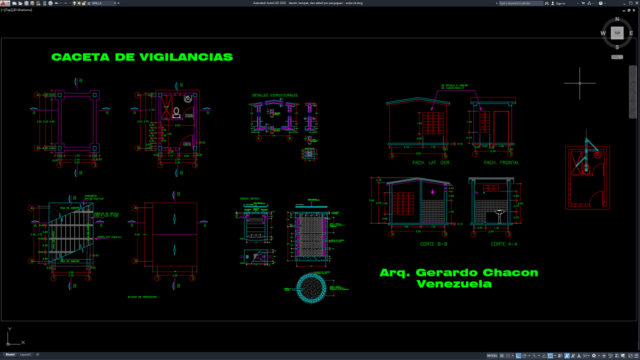640x360 pixels.
Task: Open the Sign In dropdown arrow
Action: [x=578, y=3]
